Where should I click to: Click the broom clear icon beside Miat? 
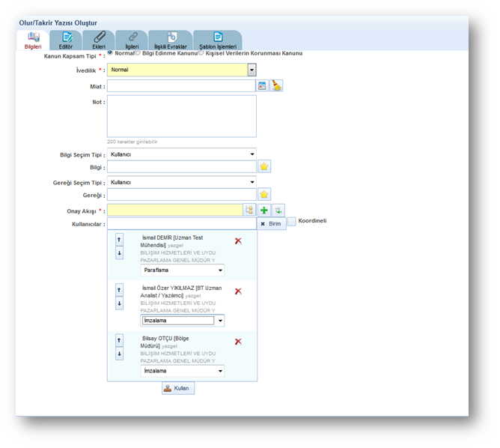point(276,86)
